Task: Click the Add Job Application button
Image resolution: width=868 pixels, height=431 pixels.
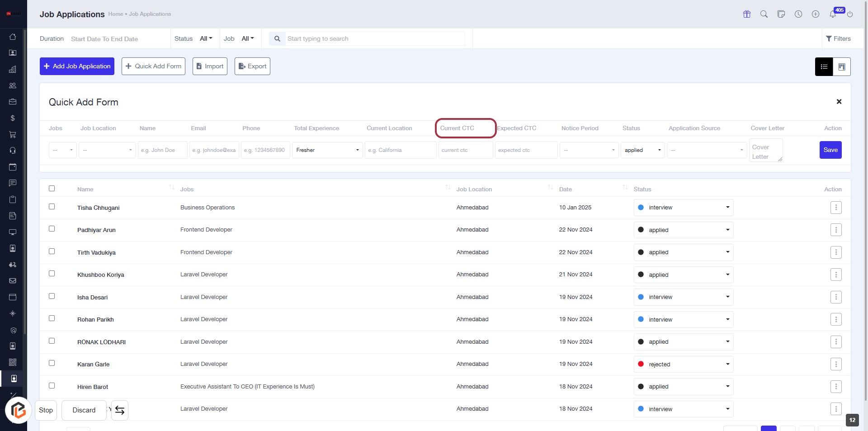Action: pos(77,66)
